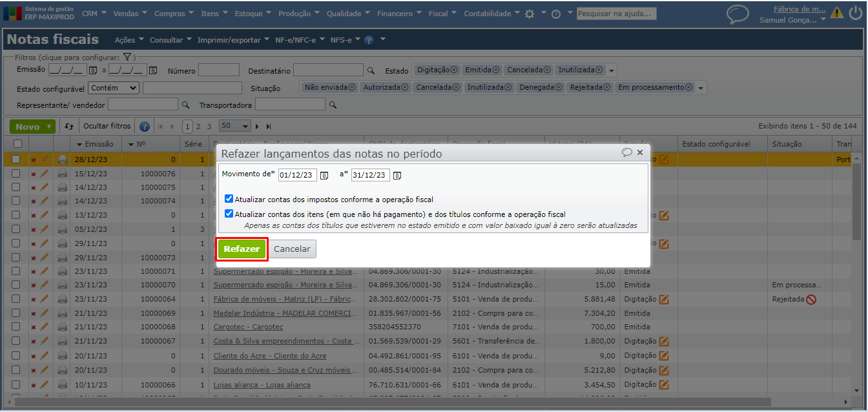This screenshot has height=412, width=868.
Task: Click the Movimento de date field 01/12/23
Action: (x=298, y=175)
